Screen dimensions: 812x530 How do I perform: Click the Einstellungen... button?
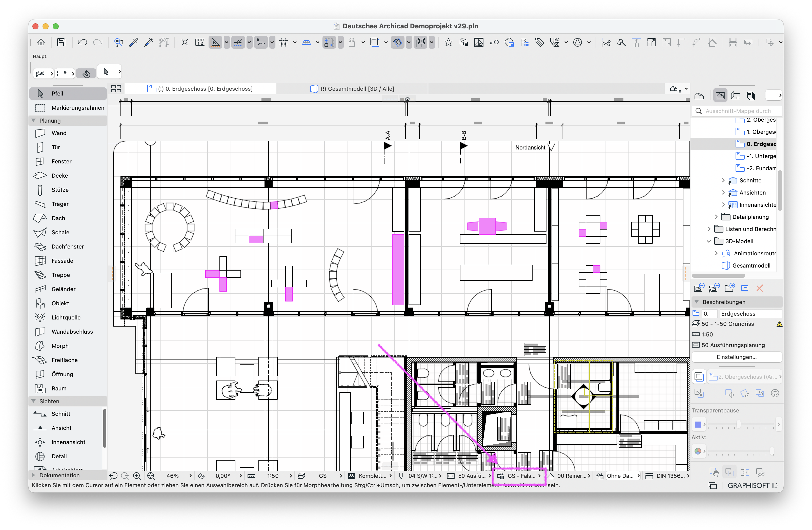(737, 357)
